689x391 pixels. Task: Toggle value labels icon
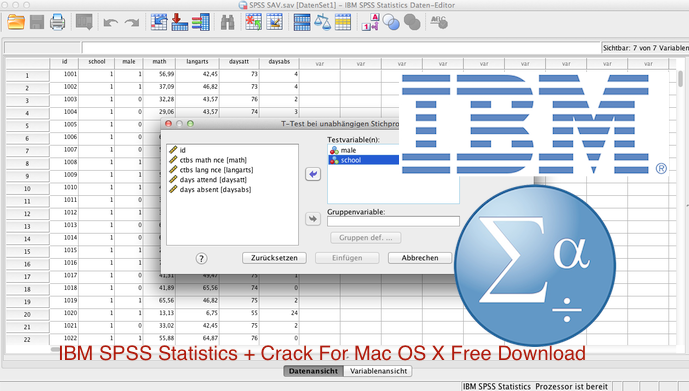point(370,22)
